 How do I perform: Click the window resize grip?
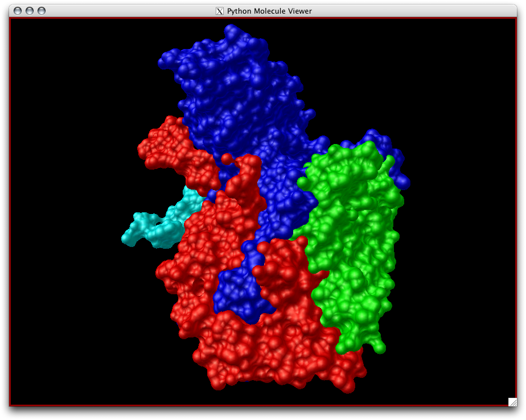[511, 401]
